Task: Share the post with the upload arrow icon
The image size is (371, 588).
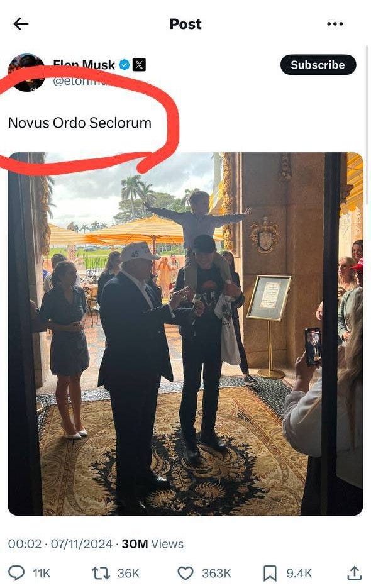Action: (x=354, y=573)
